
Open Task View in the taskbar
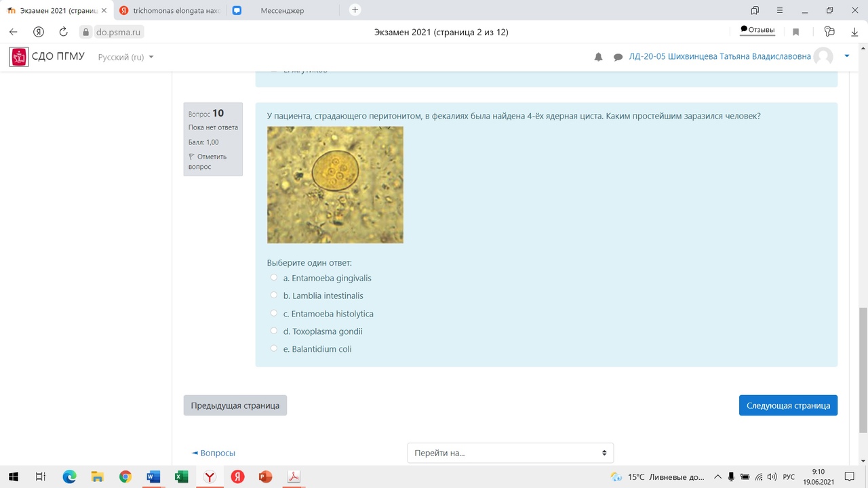(41, 476)
